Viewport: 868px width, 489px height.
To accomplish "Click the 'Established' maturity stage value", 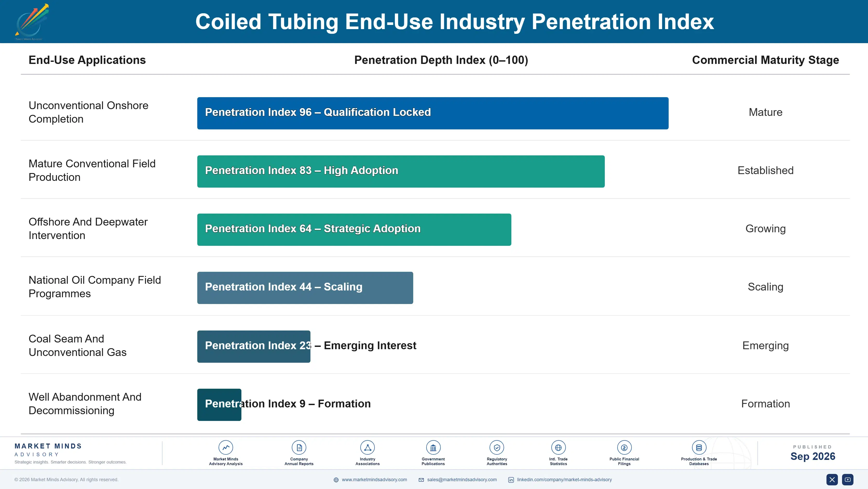I will click(765, 170).
